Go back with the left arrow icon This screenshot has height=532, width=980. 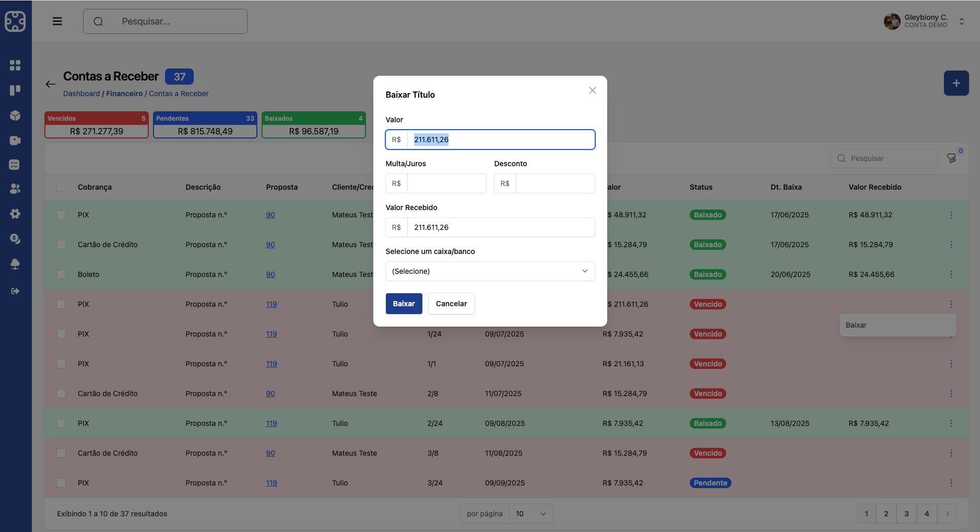(51, 84)
